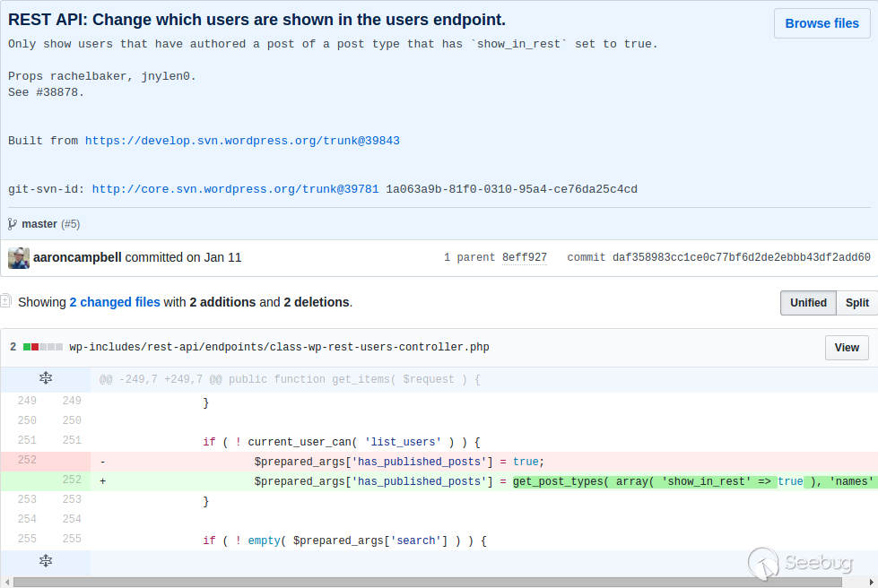Click the Browse files button
Image resolution: width=878 pixels, height=588 pixels.
click(821, 23)
